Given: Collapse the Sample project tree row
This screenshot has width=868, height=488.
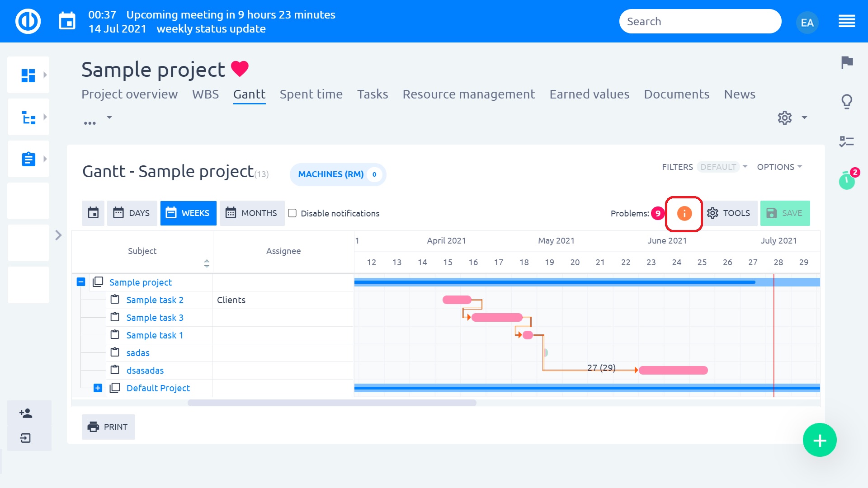Looking at the screenshot, I should tap(81, 282).
